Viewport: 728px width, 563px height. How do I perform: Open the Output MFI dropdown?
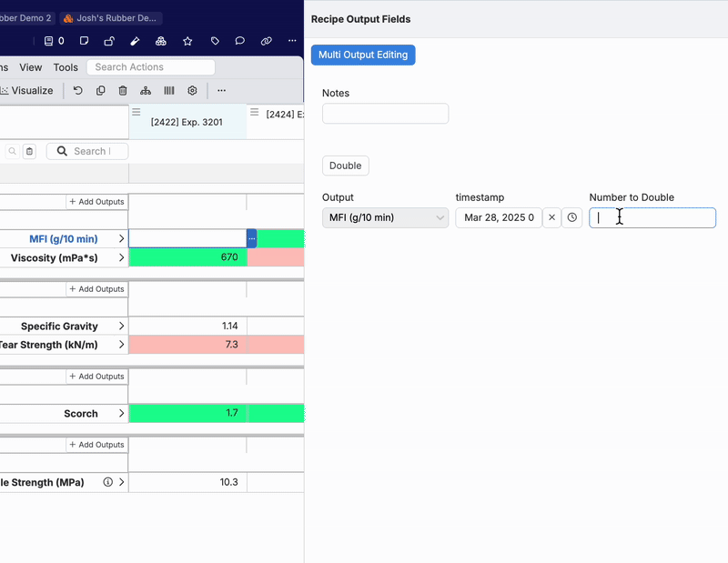click(385, 217)
